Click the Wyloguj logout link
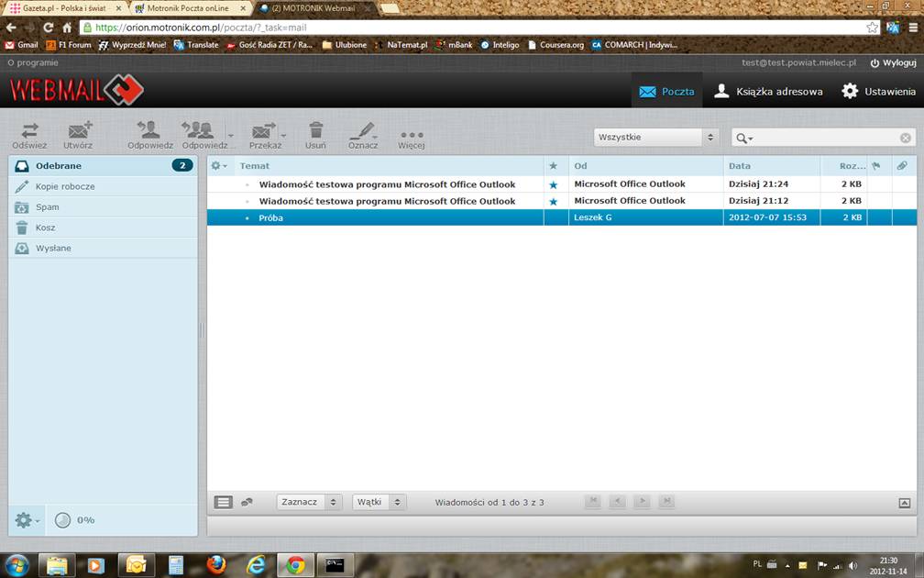This screenshot has width=924, height=578. [x=893, y=62]
